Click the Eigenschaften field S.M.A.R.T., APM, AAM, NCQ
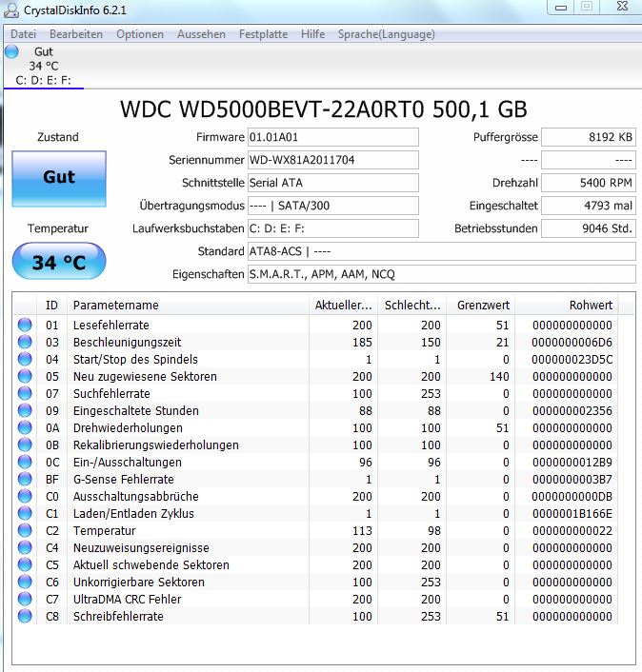The height and width of the screenshot is (672, 642). [442, 274]
